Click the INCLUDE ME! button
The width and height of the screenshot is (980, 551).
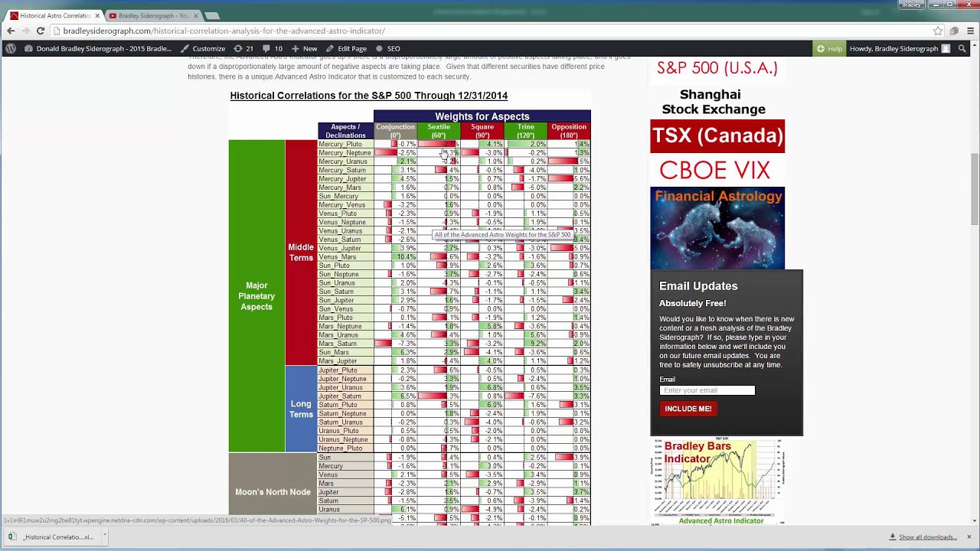tap(688, 409)
